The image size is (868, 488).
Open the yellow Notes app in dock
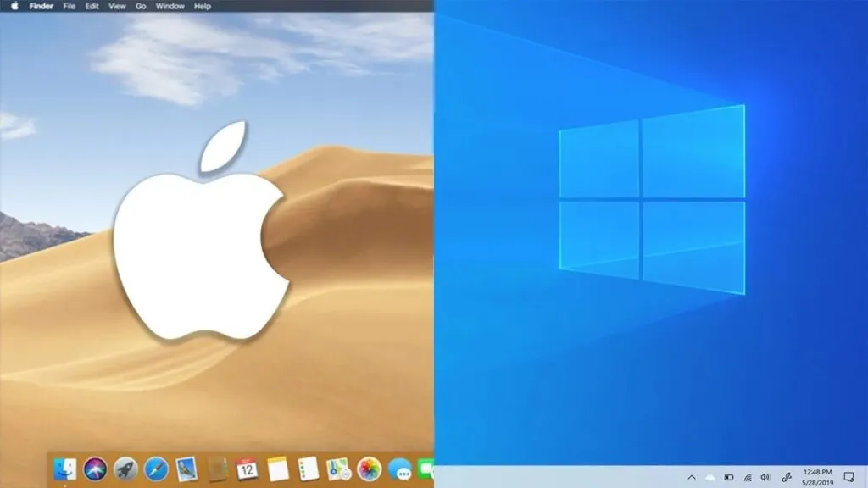pyautogui.click(x=278, y=468)
